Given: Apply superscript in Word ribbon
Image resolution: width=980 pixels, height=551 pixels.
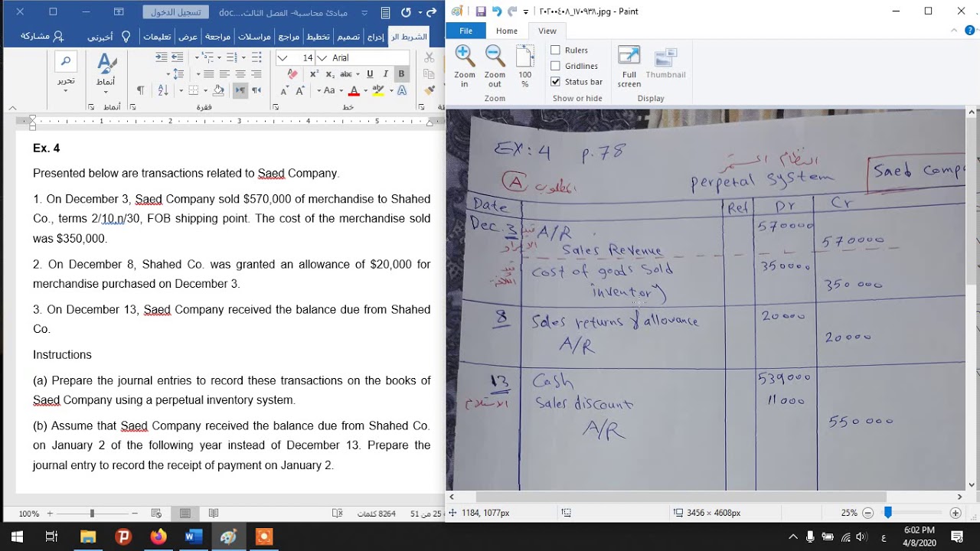Looking at the screenshot, I should [x=314, y=74].
